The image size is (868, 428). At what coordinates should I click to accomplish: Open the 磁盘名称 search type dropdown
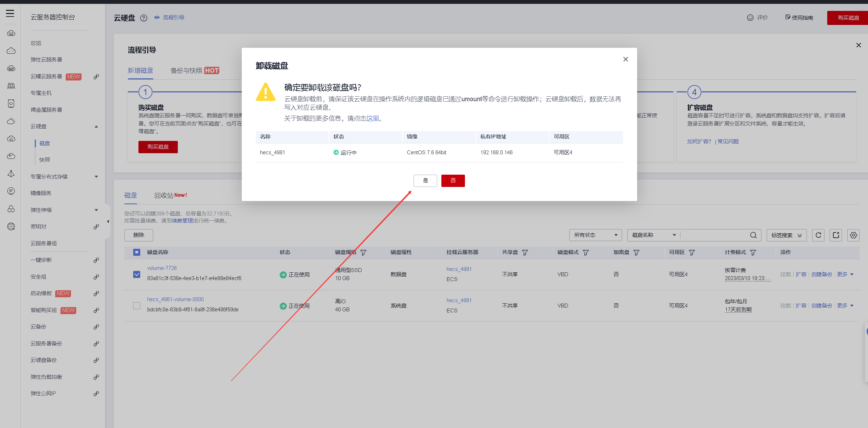654,235
